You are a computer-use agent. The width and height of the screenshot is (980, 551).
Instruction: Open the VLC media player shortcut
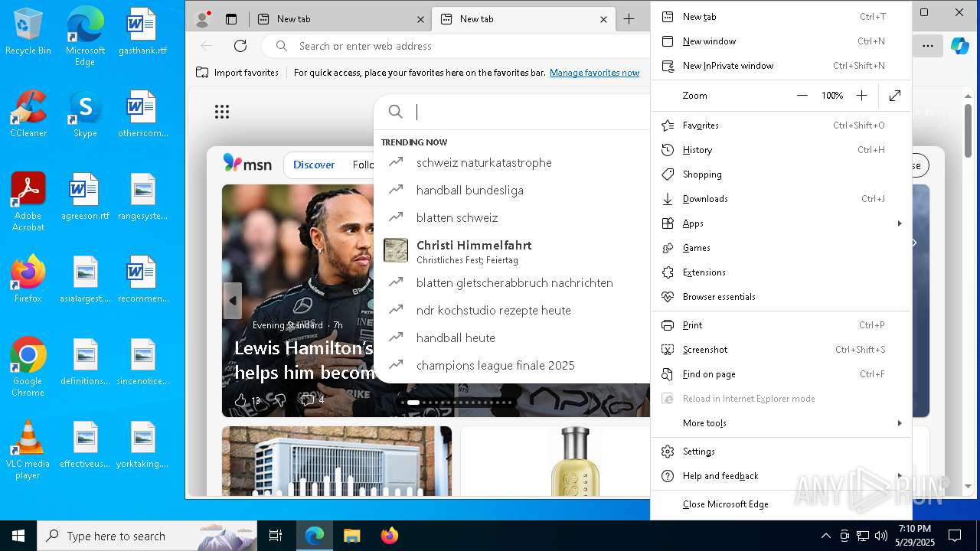(28, 450)
